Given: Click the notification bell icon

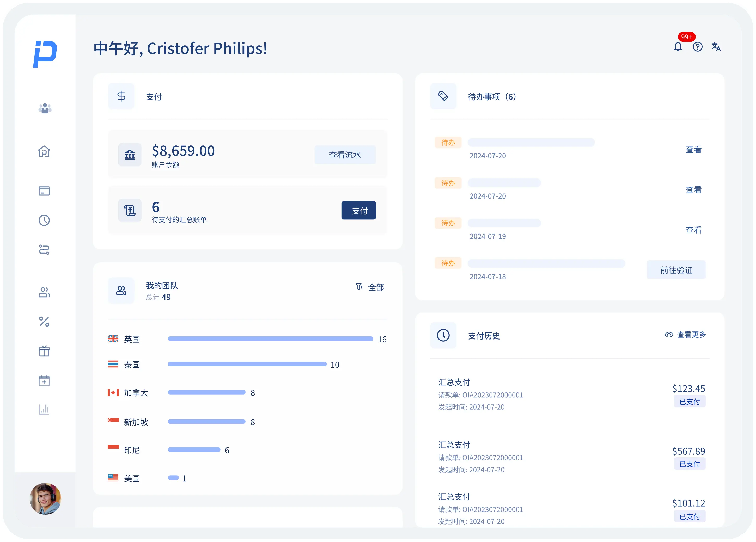Looking at the screenshot, I should (678, 47).
